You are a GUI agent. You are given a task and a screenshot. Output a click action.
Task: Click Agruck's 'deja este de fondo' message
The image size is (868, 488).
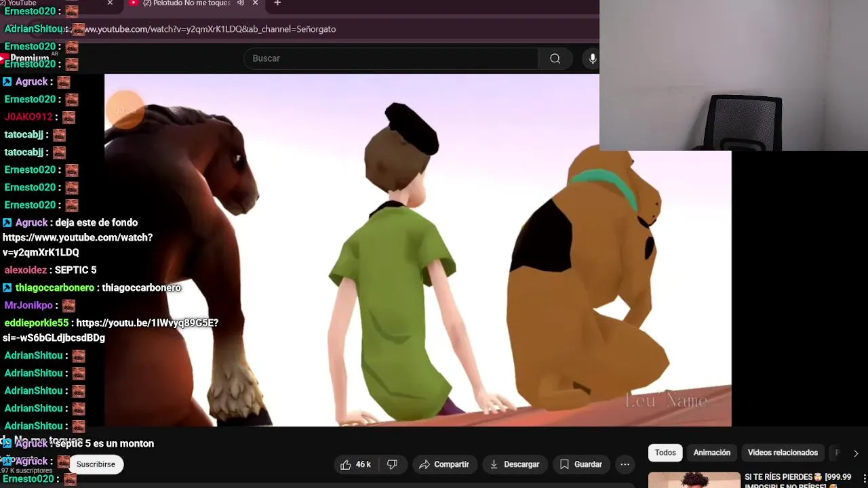coord(96,222)
